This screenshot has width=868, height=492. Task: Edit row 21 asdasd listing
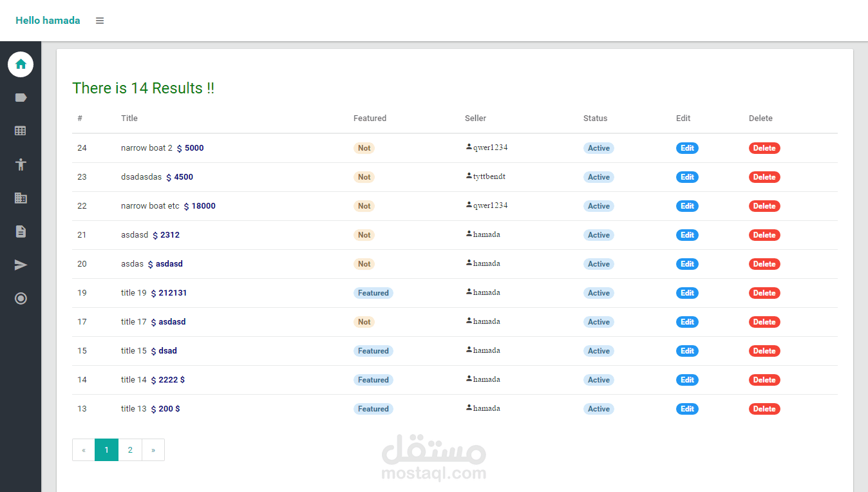click(x=687, y=235)
